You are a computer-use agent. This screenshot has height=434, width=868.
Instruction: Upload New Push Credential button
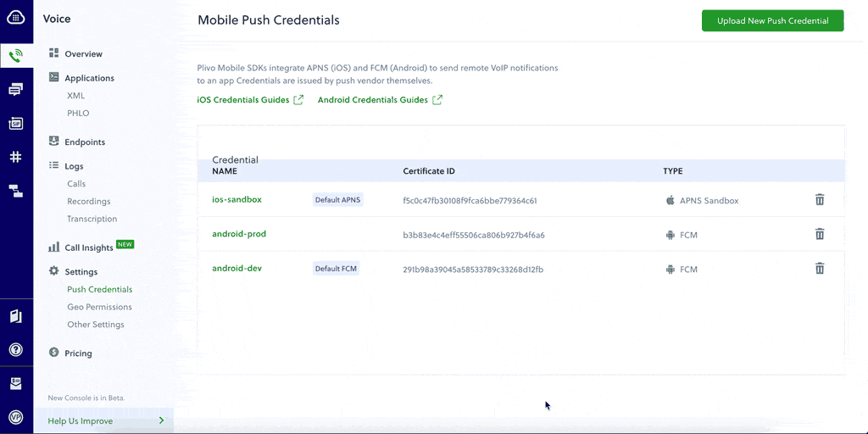pos(773,21)
